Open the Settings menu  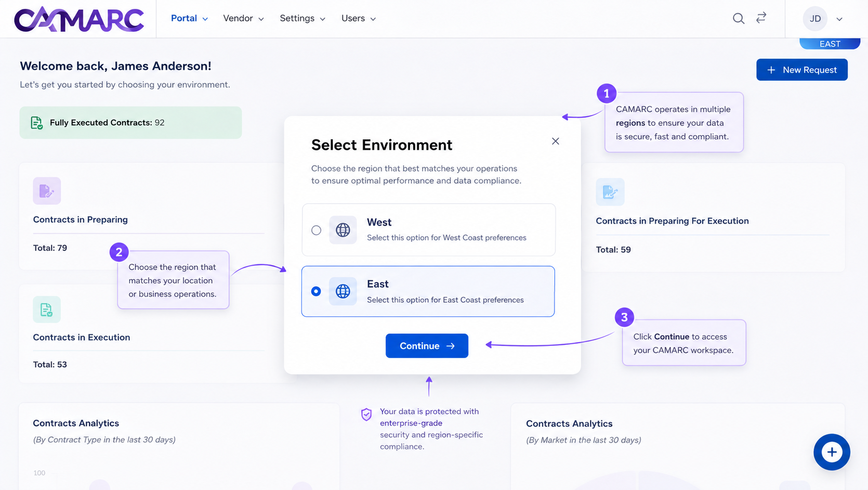point(303,18)
